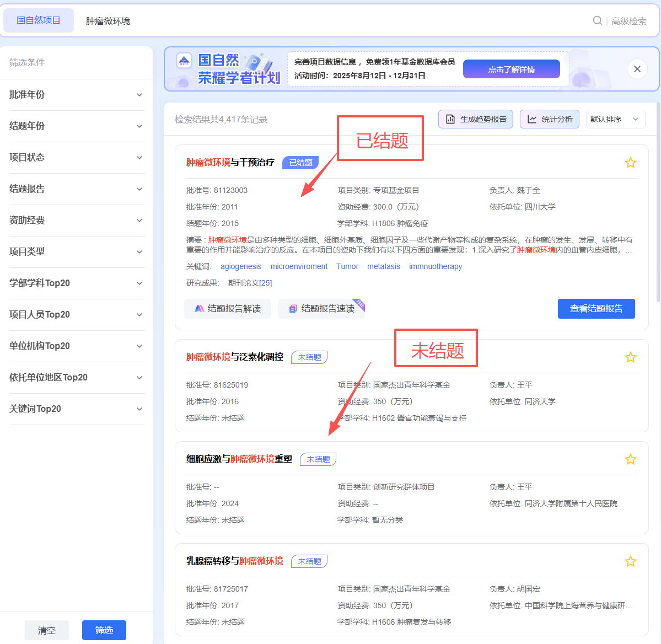
Task: Click the 国自然 logo icon in banner
Action: coord(184,61)
